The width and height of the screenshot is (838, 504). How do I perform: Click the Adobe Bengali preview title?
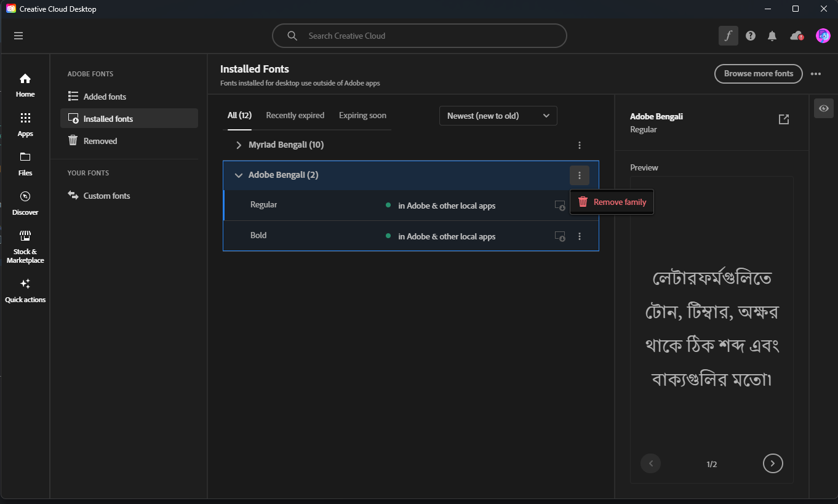(656, 116)
